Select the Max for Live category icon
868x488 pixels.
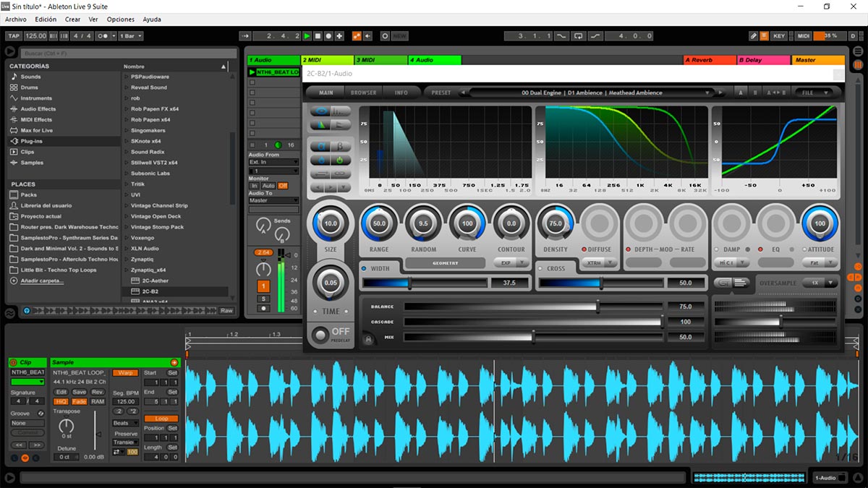[x=14, y=131]
